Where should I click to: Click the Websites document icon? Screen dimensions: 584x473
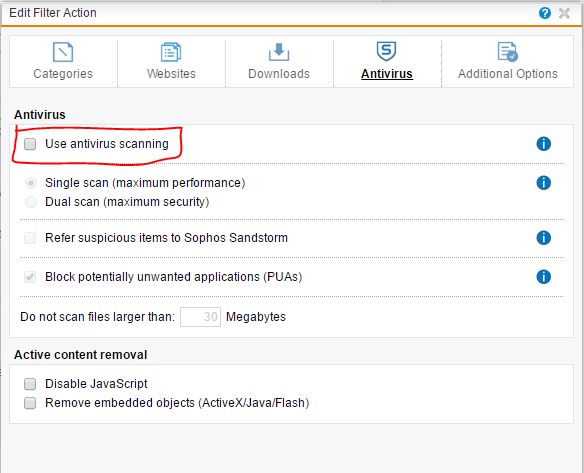click(171, 52)
